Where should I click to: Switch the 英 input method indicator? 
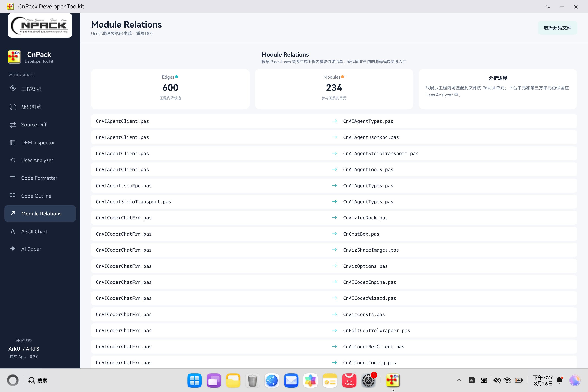(472, 381)
